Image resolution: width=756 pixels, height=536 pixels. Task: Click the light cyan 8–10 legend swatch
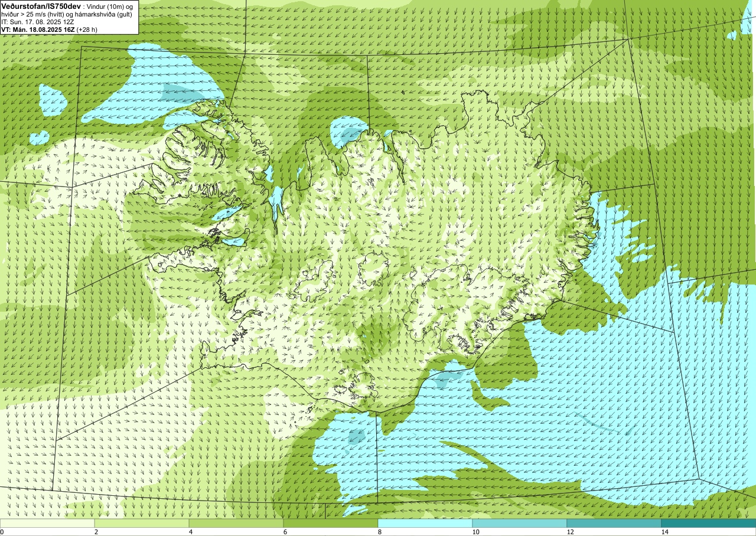coord(425,523)
